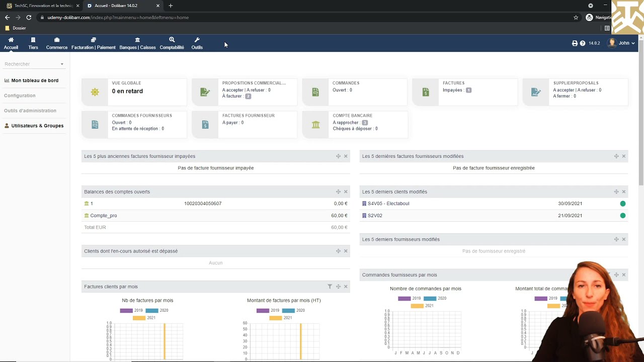Click the Compte bancaire bank icon
This screenshot has width=644, height=362.
point(315,125)
